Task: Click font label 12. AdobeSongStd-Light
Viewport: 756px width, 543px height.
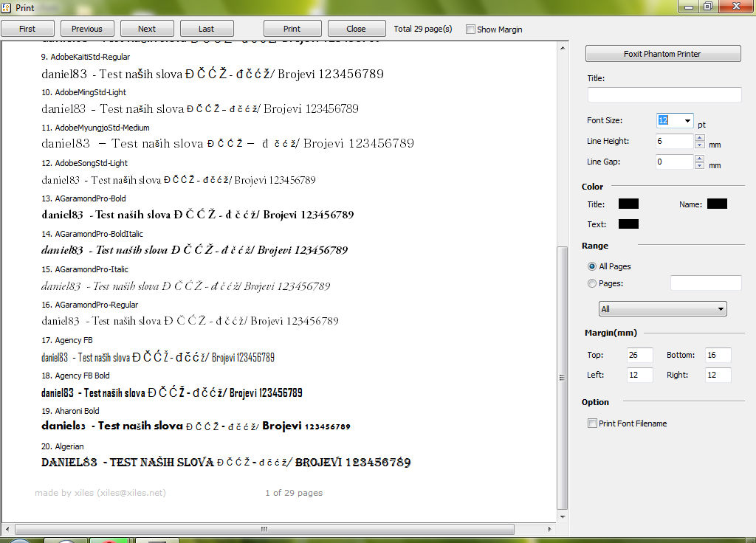Action: point(84,163)
